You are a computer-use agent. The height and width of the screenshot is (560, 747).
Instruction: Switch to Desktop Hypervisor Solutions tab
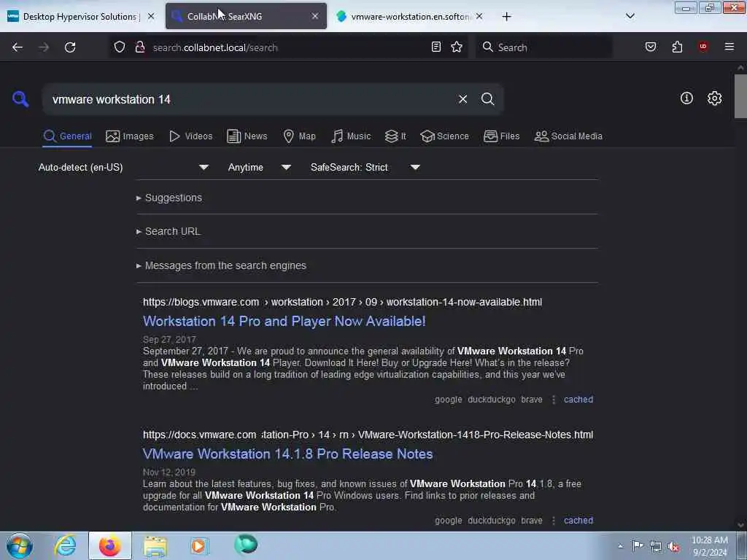coord(81,16)
